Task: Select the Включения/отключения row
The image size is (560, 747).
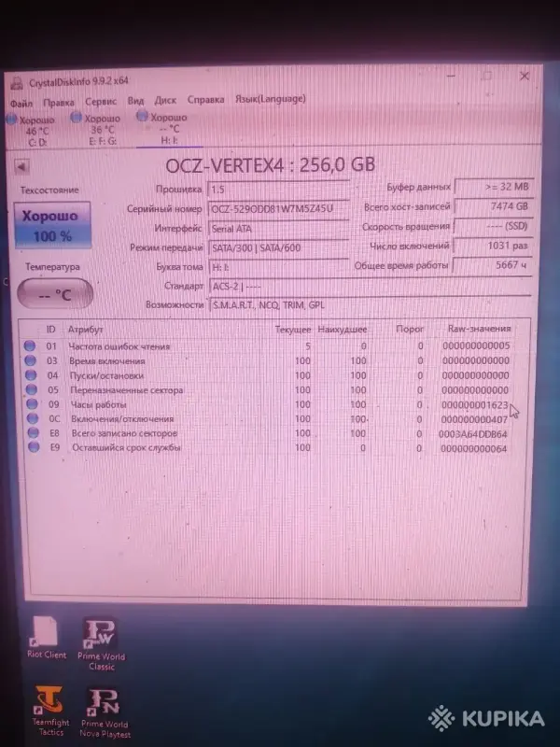Action: (x=270, y=418)
